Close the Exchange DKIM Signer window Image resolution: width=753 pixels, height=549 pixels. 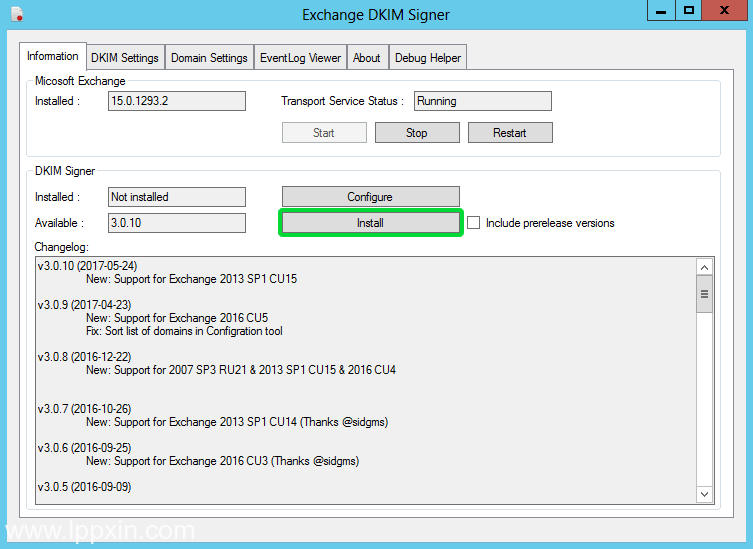(725, 11)
